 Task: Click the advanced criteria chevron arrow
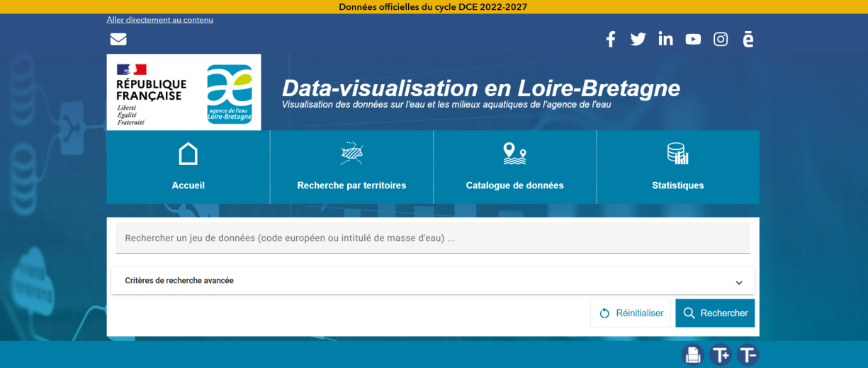[x=739, y=282]
